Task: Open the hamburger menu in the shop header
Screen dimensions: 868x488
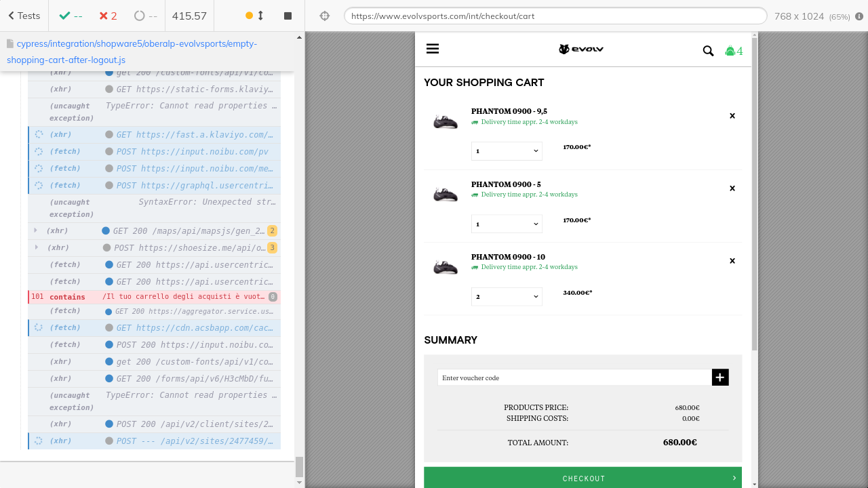Action: click(x=433, y=49)
